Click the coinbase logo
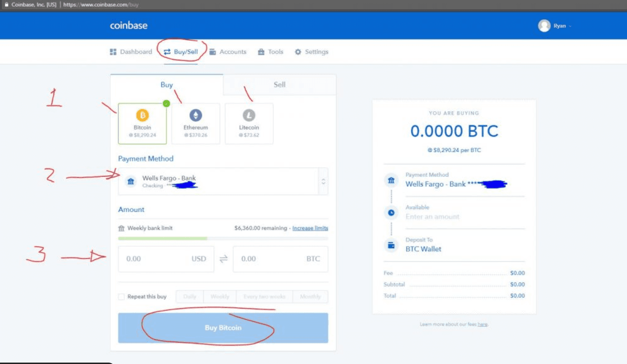This screenshot has height=364, width=627. pyautogui.click(x=129, y=26)
